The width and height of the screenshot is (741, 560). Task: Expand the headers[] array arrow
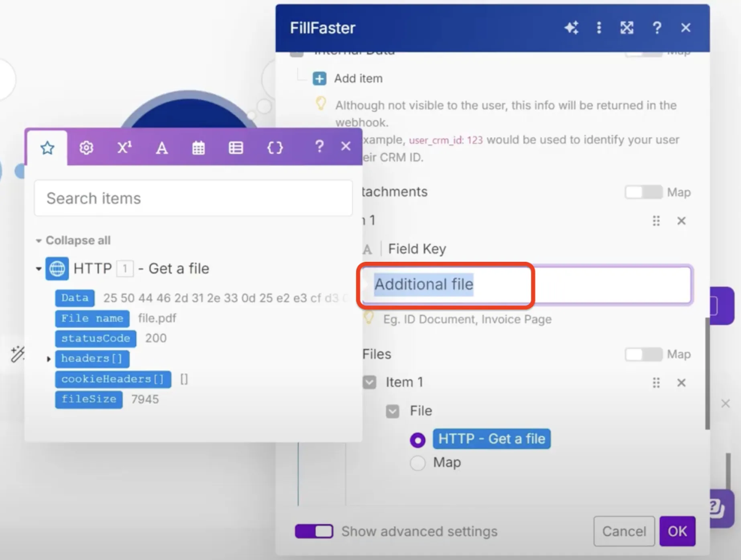(49, 359)
